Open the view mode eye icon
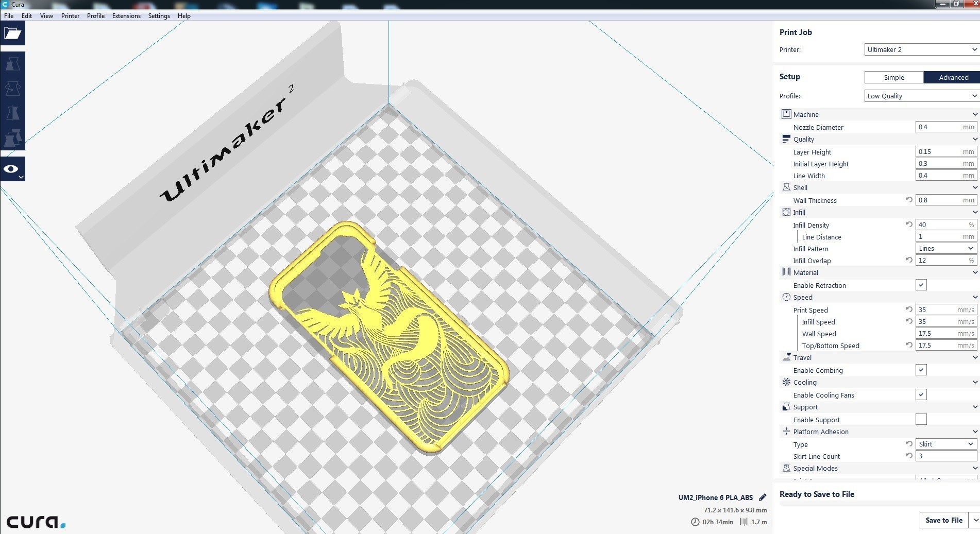Viewport: 980px width, 534px height. (x=12, y=169)
